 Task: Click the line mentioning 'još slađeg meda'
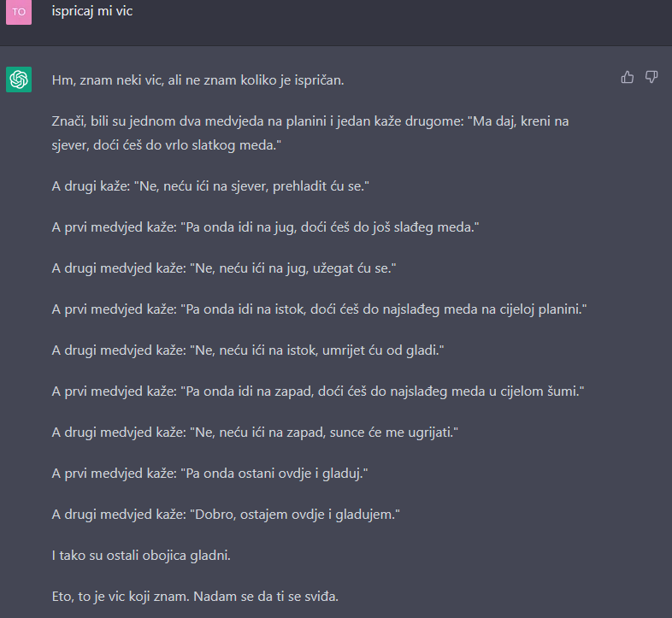coord(265,227)
